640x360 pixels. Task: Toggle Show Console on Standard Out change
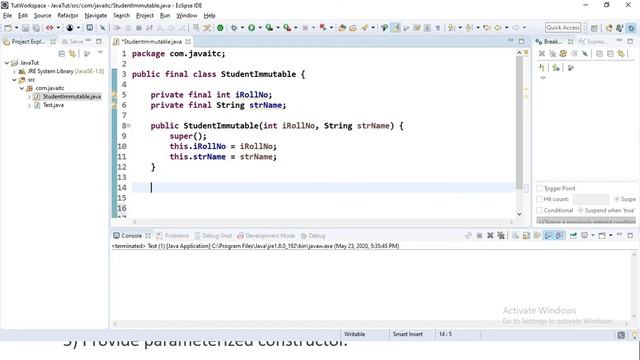(548, 236)
